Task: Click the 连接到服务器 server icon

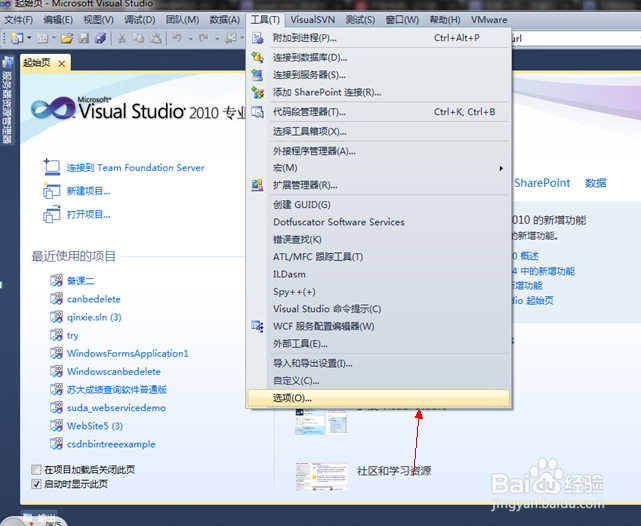Action: (258, 75)
